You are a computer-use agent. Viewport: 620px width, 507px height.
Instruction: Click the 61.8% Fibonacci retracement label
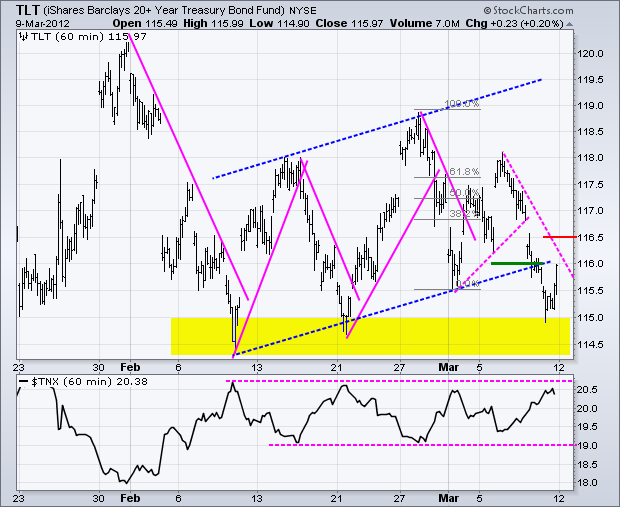click(464, 171)
